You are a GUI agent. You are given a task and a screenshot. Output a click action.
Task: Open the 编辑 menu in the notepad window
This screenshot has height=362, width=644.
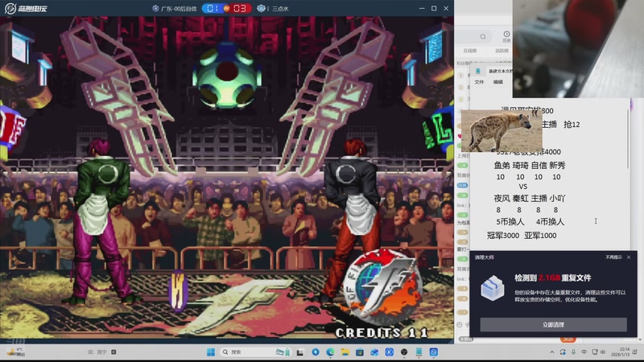[x=497, y=82]
